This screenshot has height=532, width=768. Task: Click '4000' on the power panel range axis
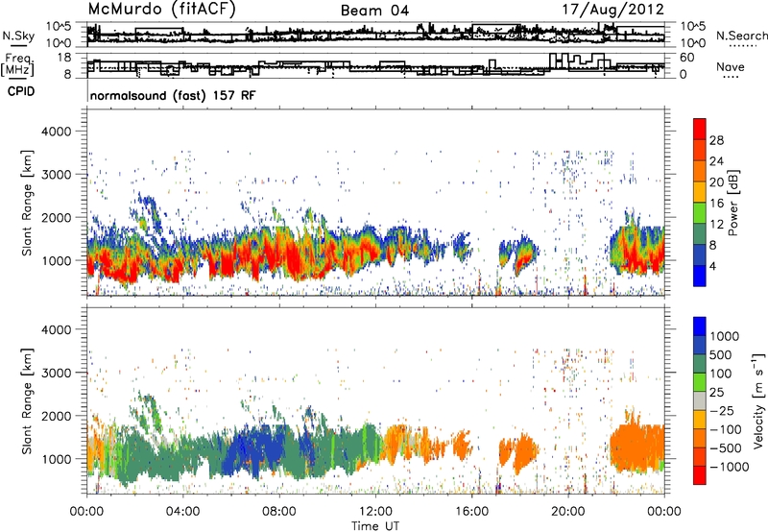(56, 132)
